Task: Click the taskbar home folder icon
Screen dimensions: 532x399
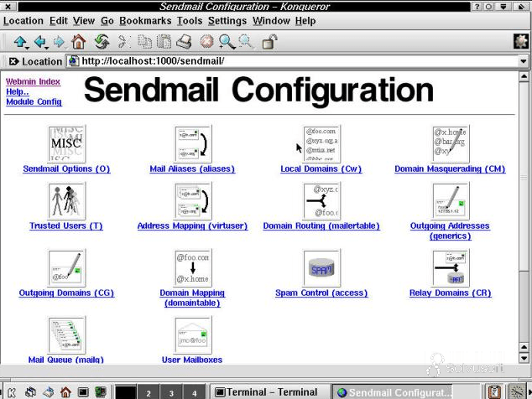Action: tap(65, 392)
